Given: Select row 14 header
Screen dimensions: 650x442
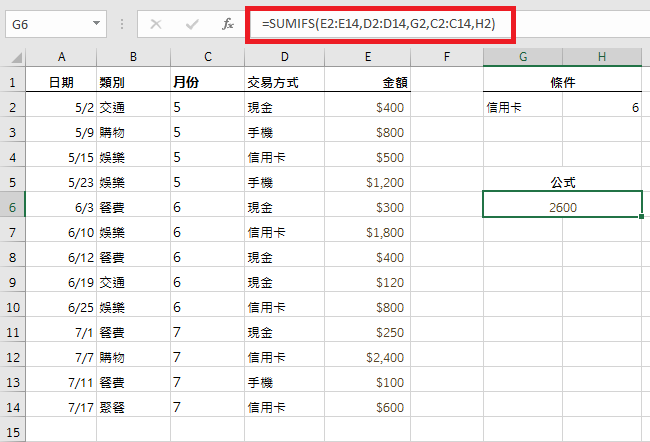Looking at the screenshot, I should pos(11,407).
